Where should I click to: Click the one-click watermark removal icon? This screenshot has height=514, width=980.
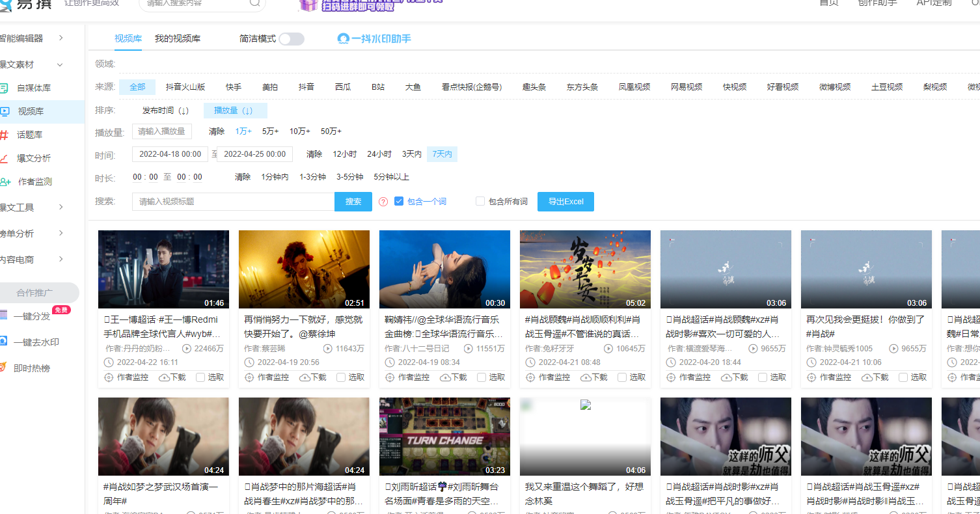3,342
